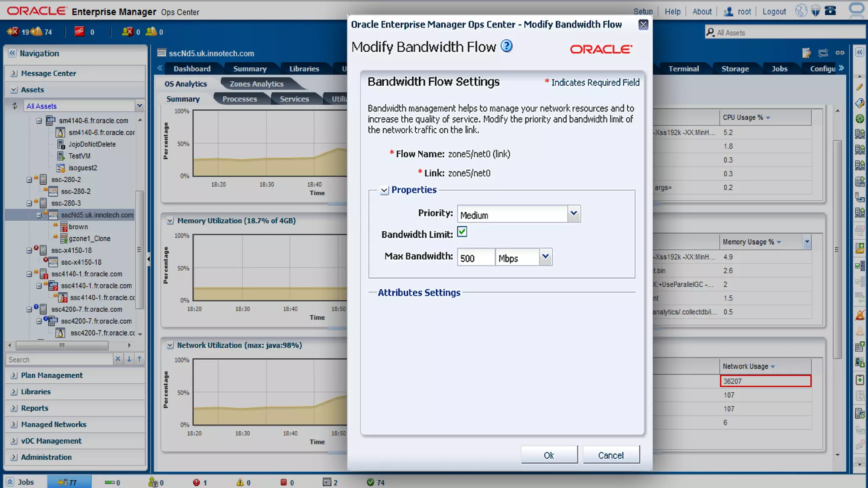Click the failed jobs red status icon
The image size is (868, 488).
pos(196,482)
